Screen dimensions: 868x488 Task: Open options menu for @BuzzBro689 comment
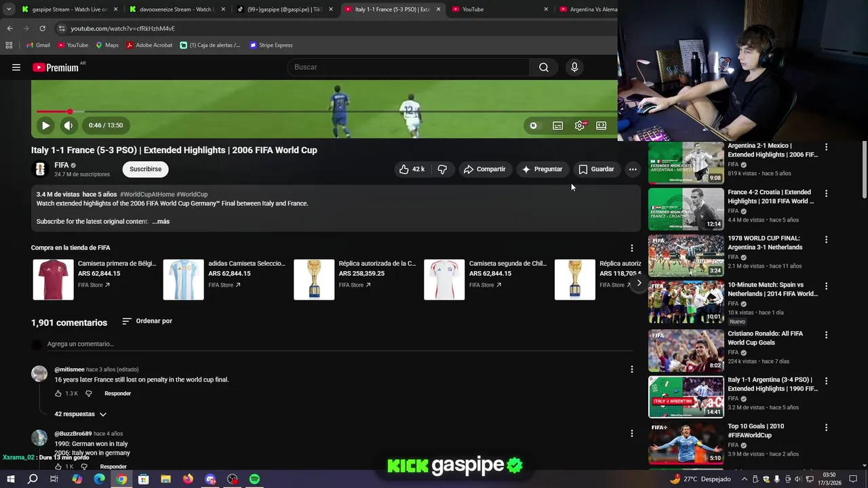(x=631, y=434)
